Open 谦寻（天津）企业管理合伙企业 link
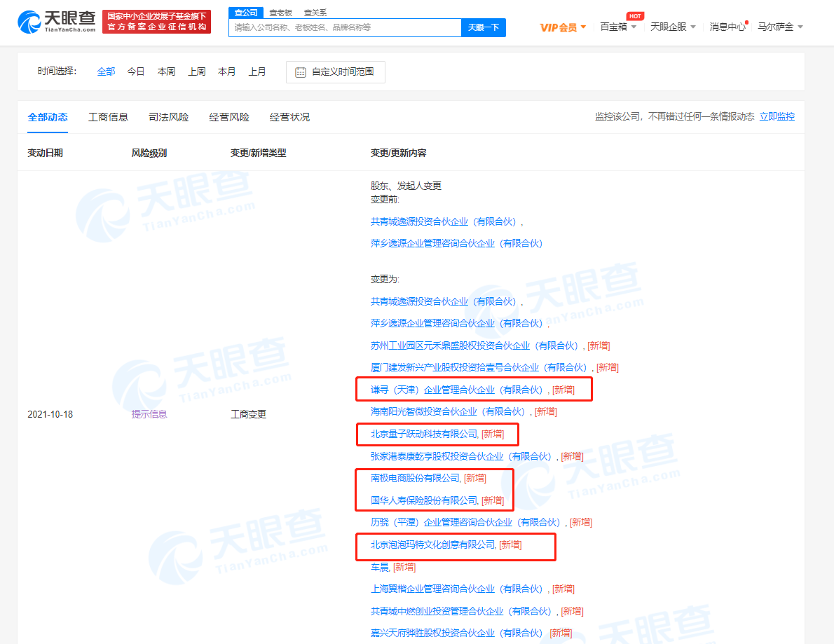834x644 pixels. click(x=457, y=390)
